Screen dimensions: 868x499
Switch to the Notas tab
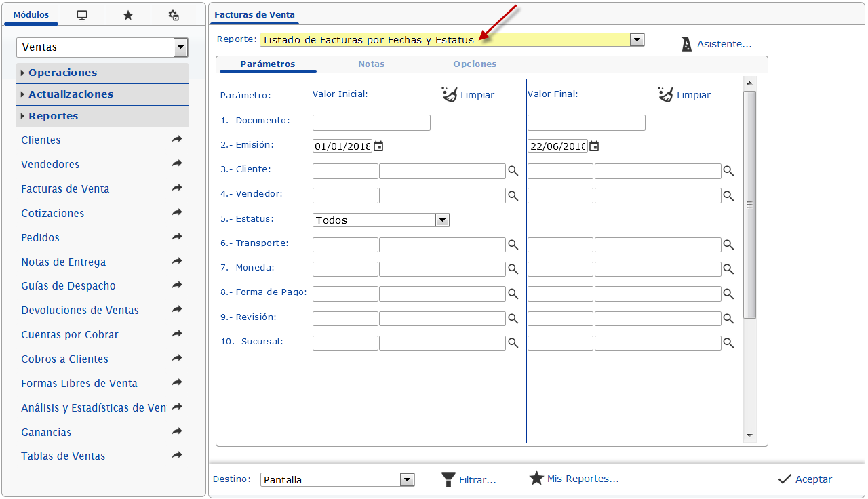tap(371, 64)
